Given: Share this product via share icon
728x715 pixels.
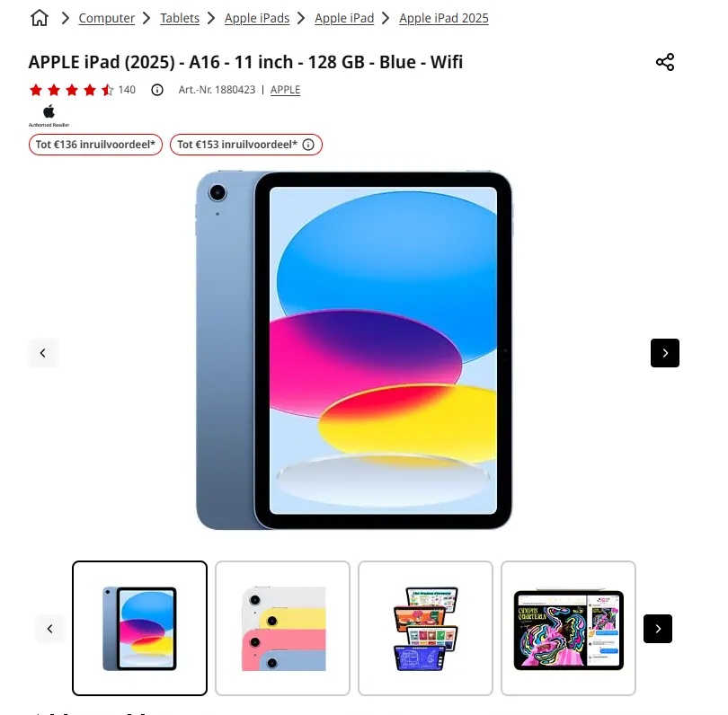Looking at the screenshot, I should click(665, 62).
